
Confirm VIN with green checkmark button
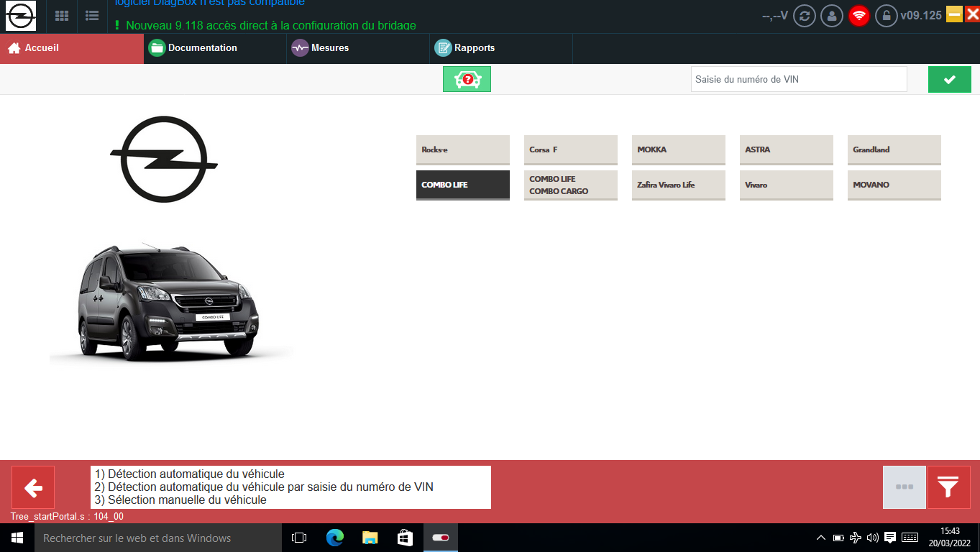tap(949, 79)
